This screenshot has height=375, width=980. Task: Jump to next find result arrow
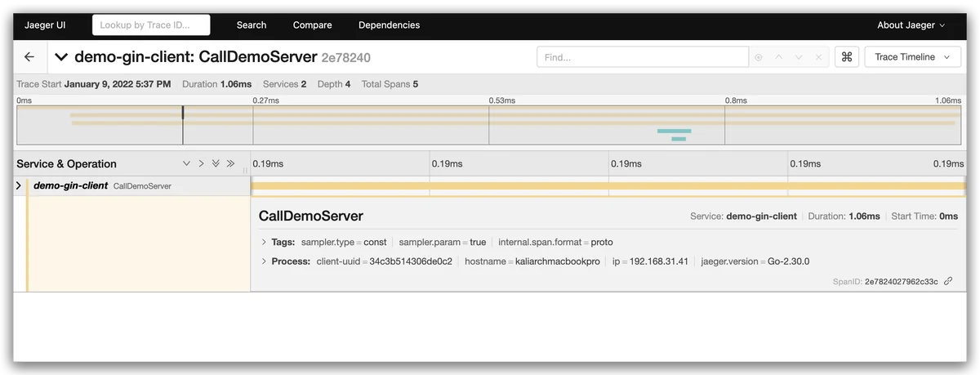[799, 57]
